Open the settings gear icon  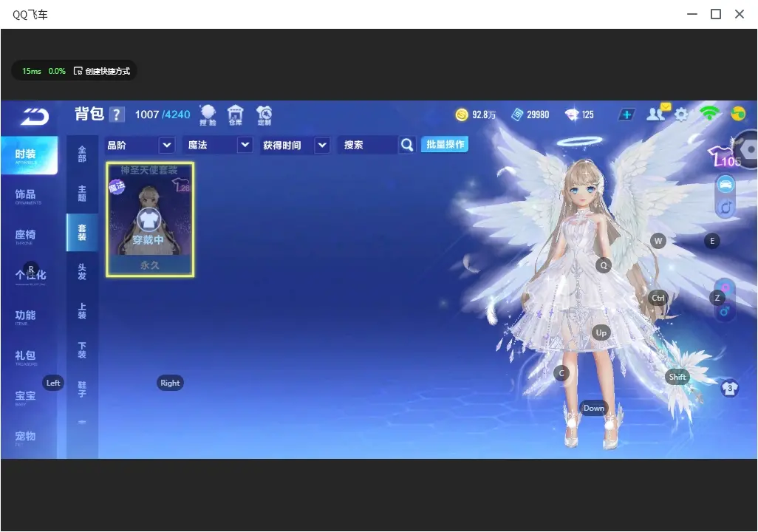[680, 115]
